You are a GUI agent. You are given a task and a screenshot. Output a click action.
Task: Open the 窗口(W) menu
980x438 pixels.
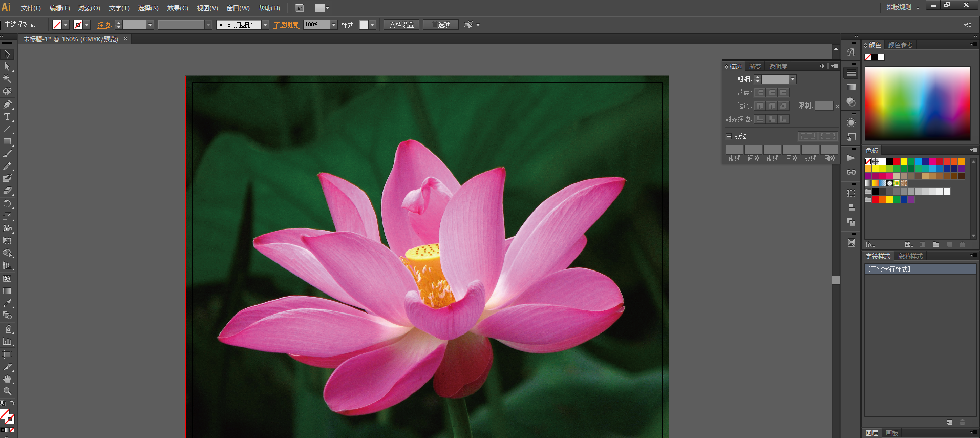point(238,8)
